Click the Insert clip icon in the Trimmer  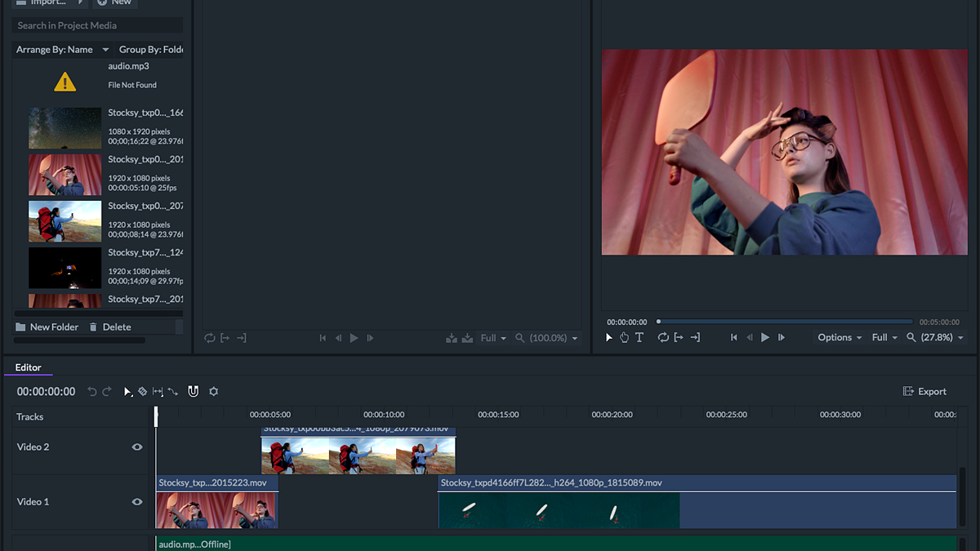(x=452, y=338)
